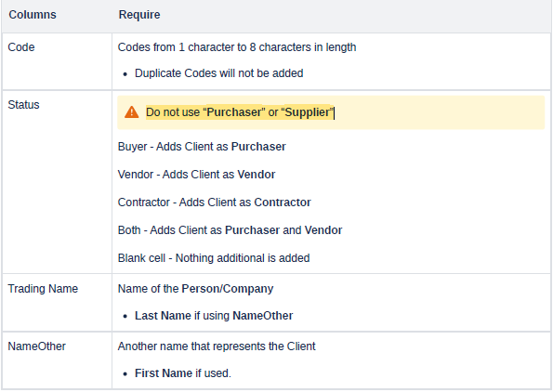553x392 pixels.
Task: Place cursor in highlighted warning text
Action: click(x=240, y=112)
